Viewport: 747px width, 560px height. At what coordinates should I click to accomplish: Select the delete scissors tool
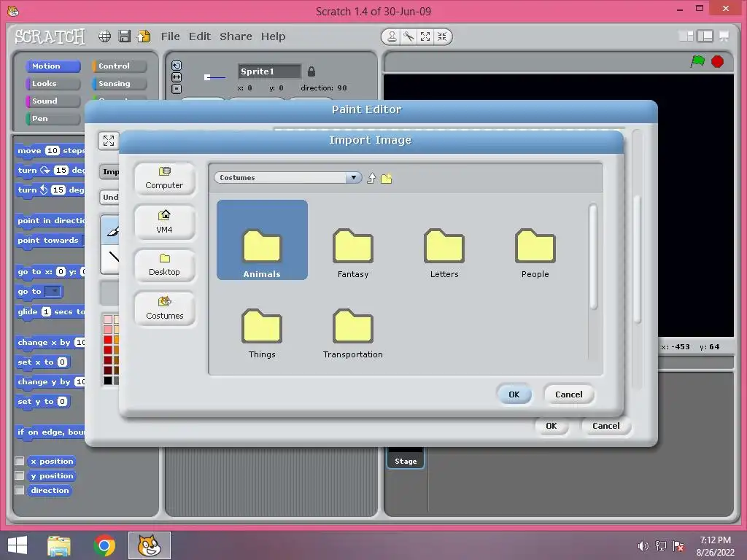click(409, 36)
